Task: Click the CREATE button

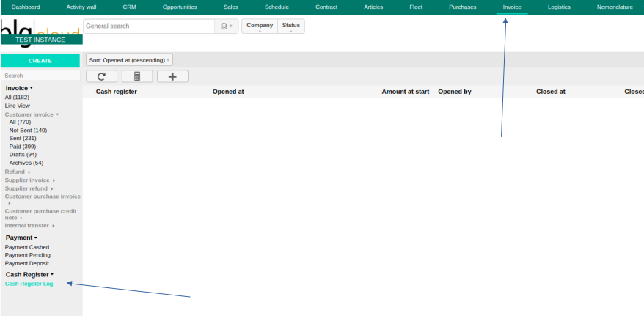Action: coord(40,61)
